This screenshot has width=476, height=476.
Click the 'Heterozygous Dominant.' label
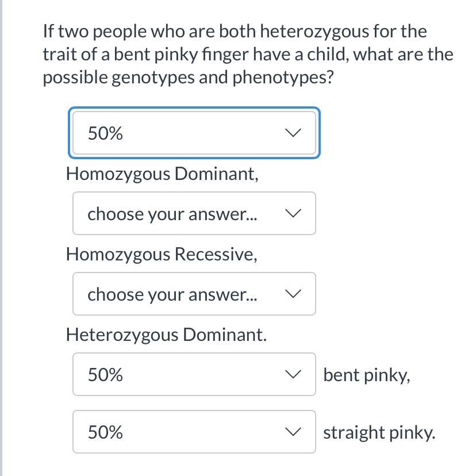coord(166,335)
